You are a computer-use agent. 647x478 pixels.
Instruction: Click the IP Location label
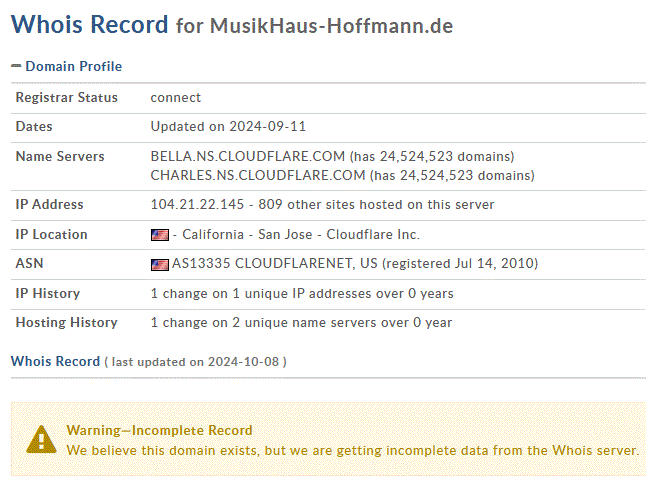click(52, 234)
